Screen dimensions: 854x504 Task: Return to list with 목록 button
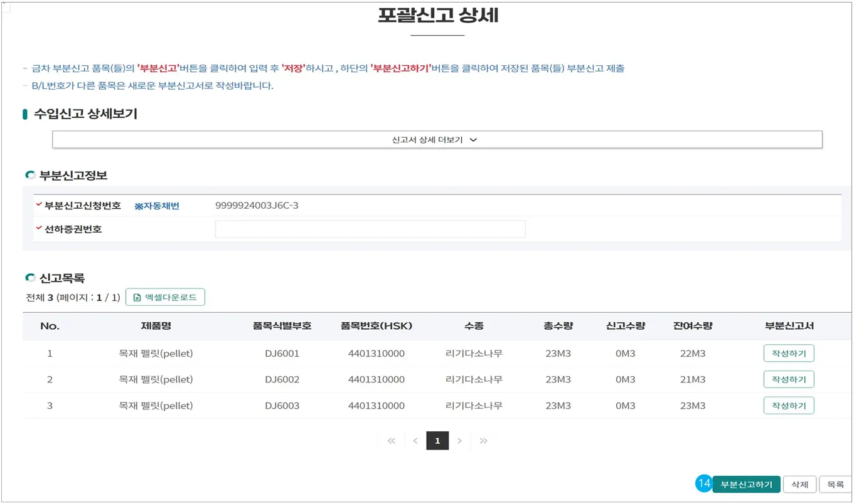(835, 485)
